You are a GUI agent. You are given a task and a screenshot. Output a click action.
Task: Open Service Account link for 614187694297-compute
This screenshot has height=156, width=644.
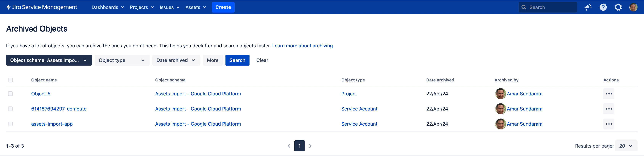coord(359,109)
